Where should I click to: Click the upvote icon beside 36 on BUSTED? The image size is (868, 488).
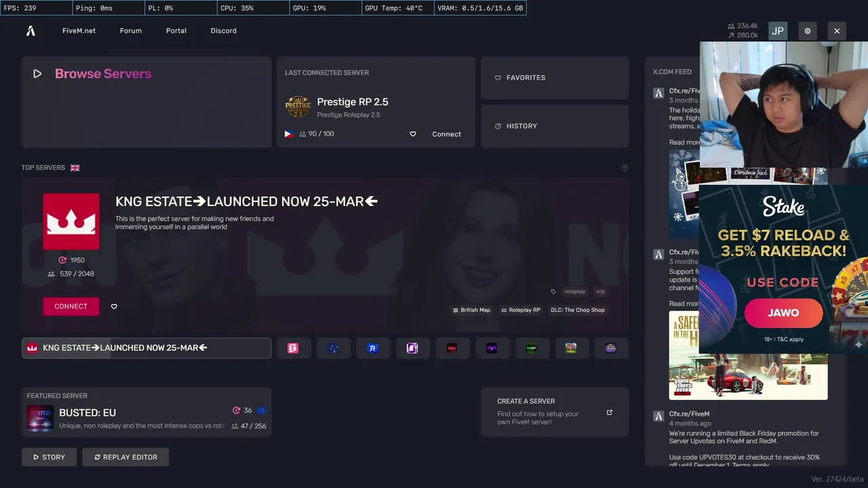point(237,410)
